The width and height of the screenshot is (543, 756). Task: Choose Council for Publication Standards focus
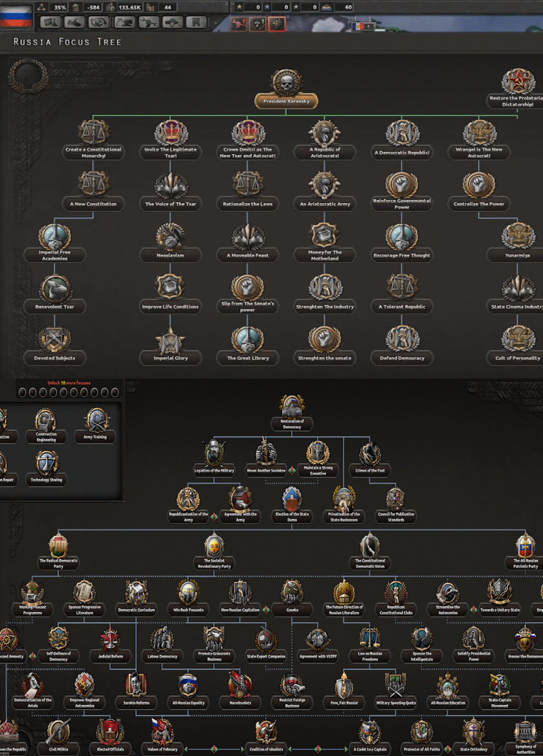(395, 504)
